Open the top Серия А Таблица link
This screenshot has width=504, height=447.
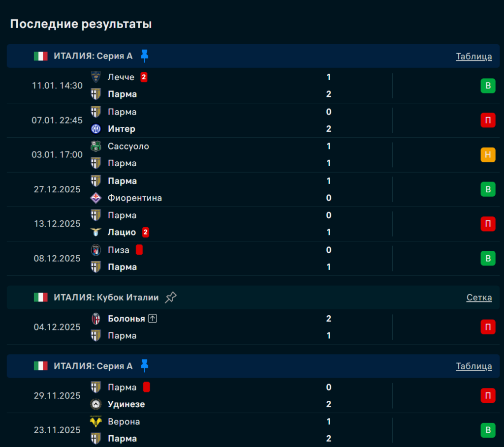click(473, 56)
